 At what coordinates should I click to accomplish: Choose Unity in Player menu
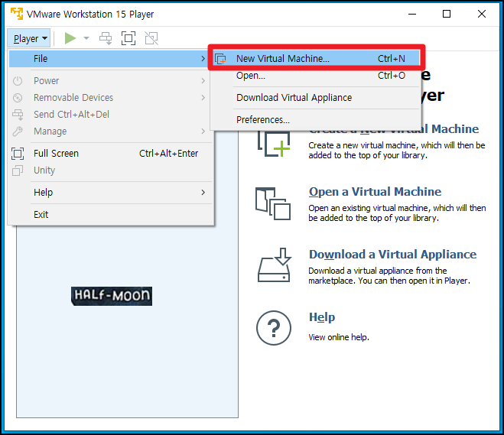108,170
